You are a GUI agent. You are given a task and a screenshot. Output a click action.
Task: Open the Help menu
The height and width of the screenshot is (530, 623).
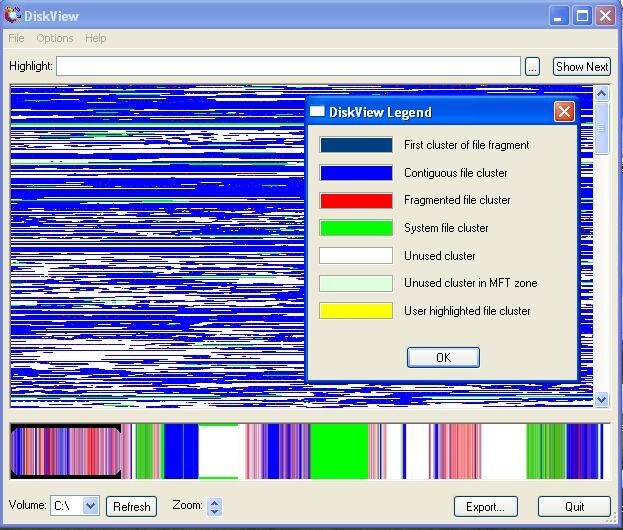(x=95, y=38)
